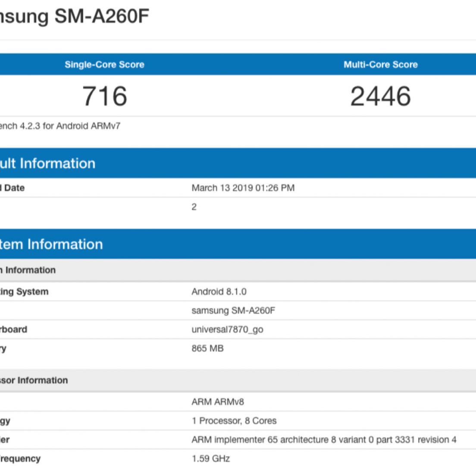Click the Operating System row label
The image size is (476, 476).
24,292
